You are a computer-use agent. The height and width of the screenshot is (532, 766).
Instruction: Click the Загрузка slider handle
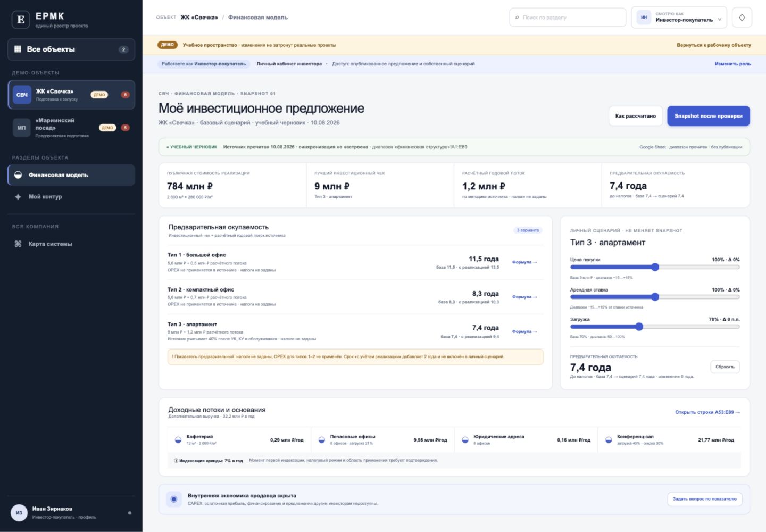tap(639, 327)
